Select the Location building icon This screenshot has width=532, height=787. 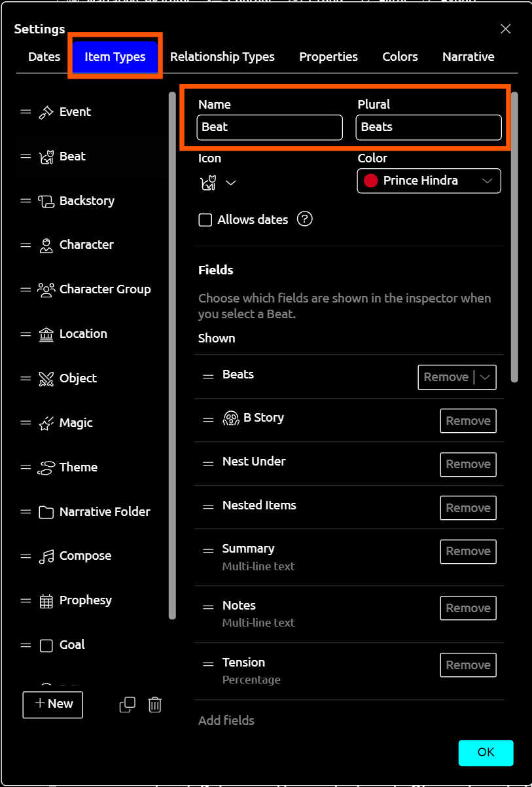46,334
